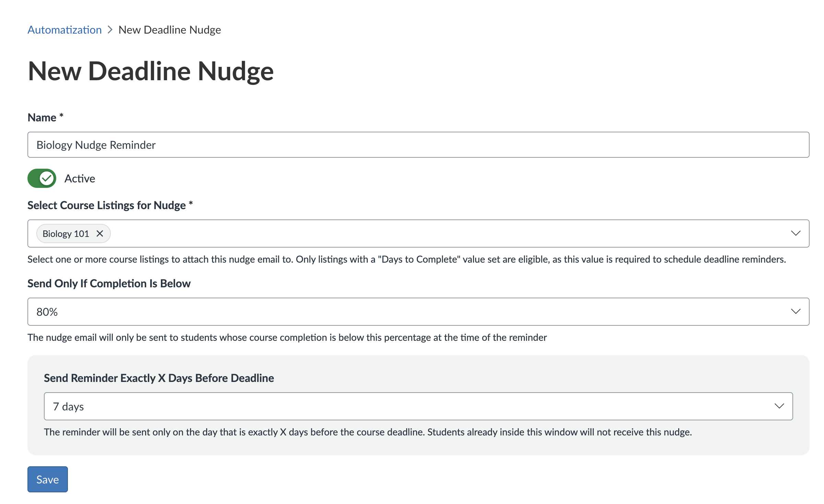Click the Active toggle label
Screen dimensions: 824x504
pos(80,179)
